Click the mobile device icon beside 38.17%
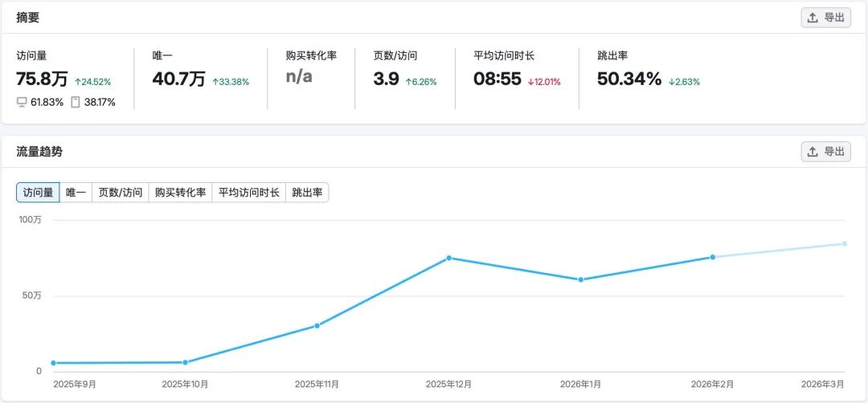The width and height of the screenshot is (868, 403). tap(76, 102)
